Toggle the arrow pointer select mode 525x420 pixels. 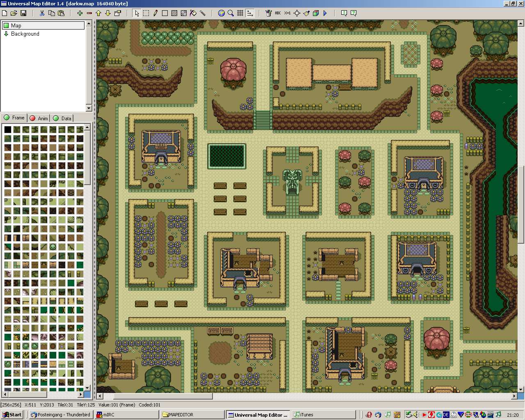pyautogui.click(x=137, y=13)
